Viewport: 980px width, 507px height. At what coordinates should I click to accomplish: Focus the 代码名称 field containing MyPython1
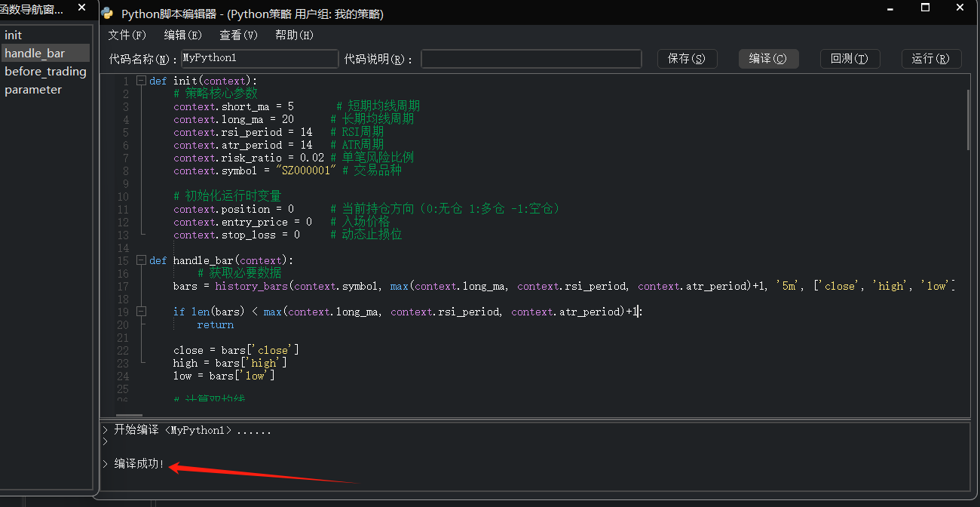[x=260, y=59]
